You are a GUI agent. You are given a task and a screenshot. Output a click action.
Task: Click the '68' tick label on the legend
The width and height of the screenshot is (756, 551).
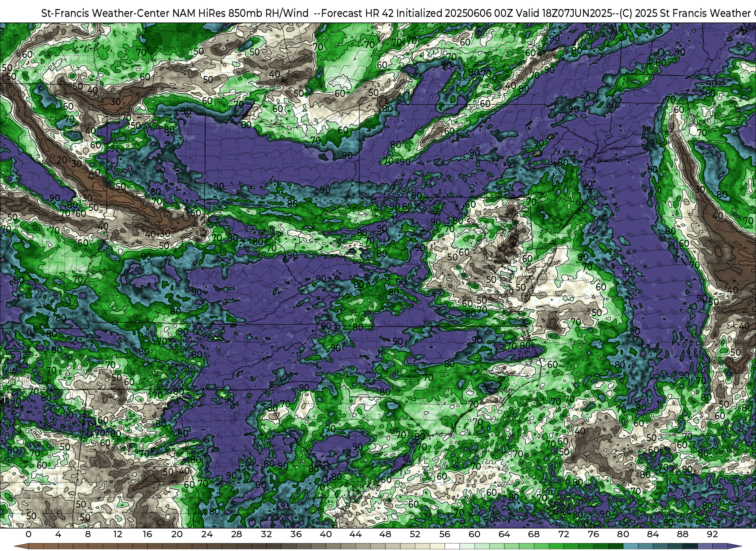click(534, 534)
